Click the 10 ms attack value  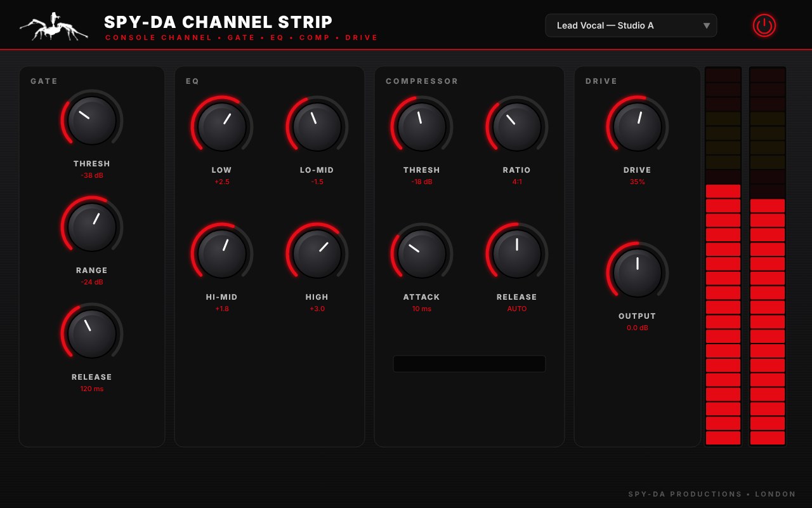(422, 309)
